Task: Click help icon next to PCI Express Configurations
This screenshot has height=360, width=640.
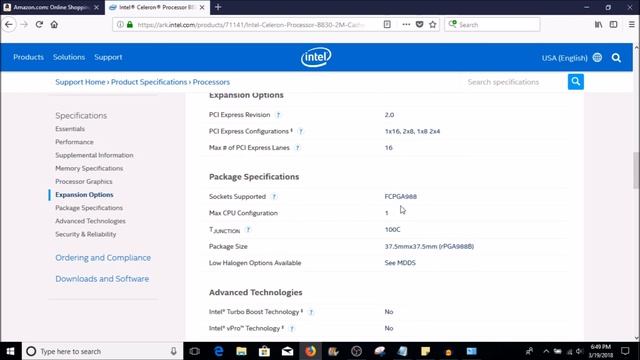Action: point(301,131)
